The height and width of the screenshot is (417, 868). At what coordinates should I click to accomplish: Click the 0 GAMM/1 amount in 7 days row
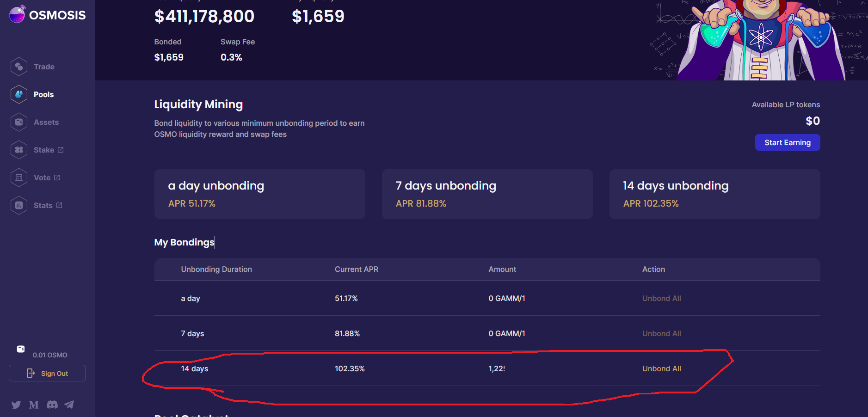point(507,333)
